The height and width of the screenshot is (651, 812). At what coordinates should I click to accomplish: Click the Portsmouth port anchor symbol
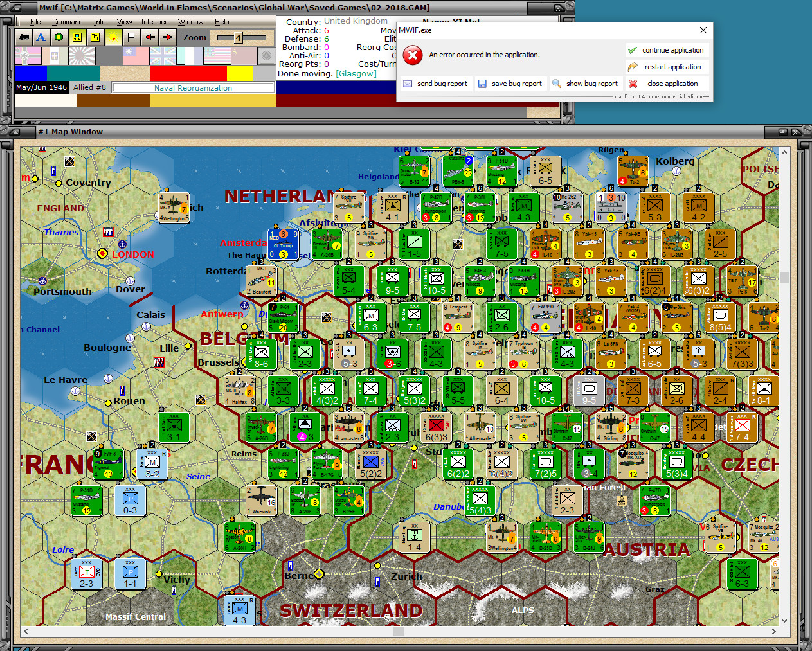[42, 281]
